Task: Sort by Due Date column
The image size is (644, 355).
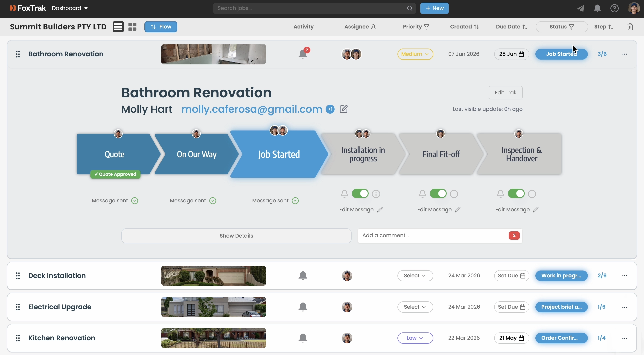Action: [512, 27]
